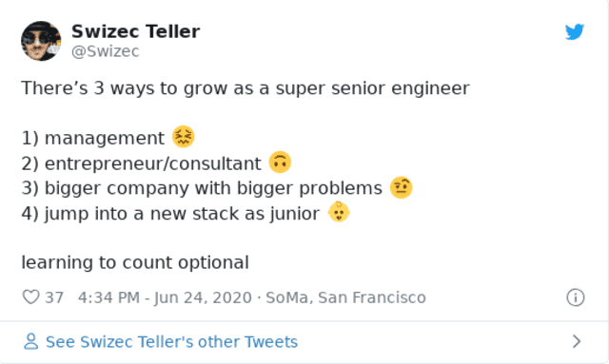
Task: Click the confounded face emoji after management
Action: (184, 137)
